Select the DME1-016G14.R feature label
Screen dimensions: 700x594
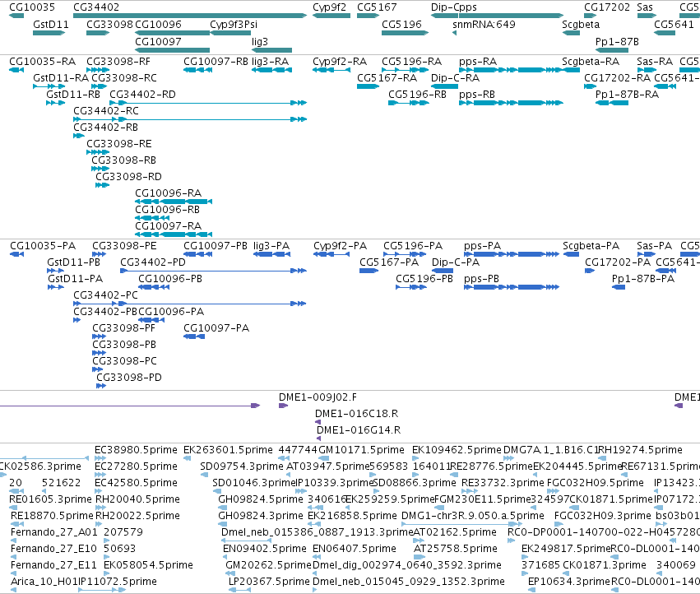(359, 430)
